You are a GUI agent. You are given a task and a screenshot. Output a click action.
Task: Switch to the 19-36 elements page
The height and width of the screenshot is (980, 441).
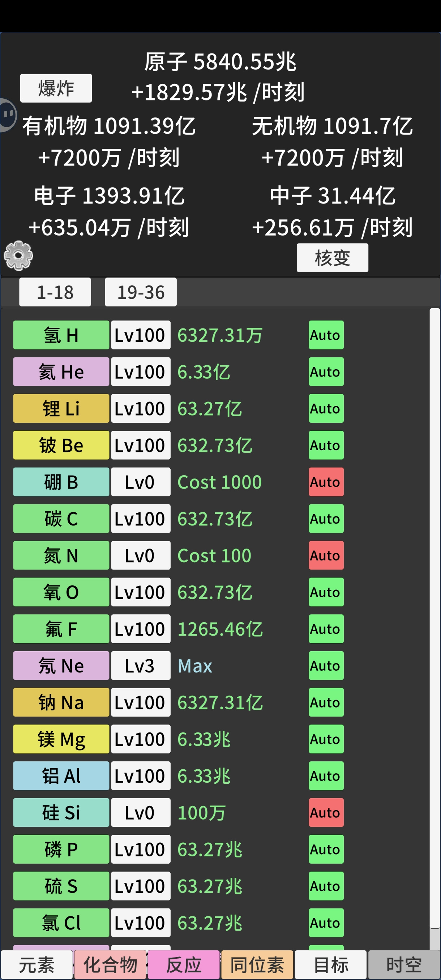[x=141, y=292]
